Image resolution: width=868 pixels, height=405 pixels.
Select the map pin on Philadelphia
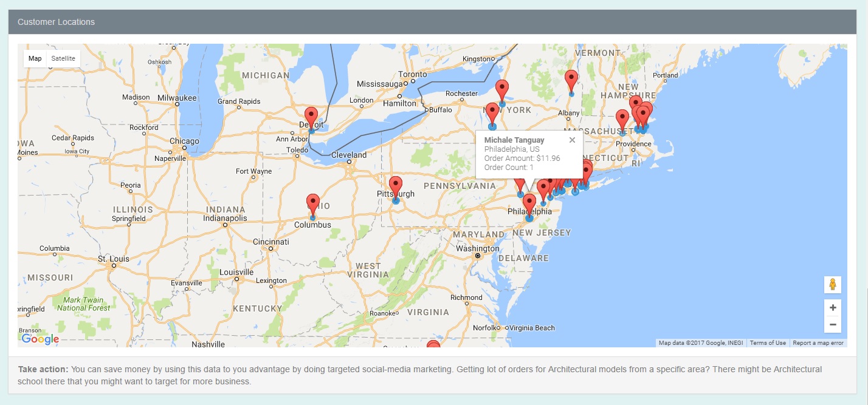click(529, 206)
